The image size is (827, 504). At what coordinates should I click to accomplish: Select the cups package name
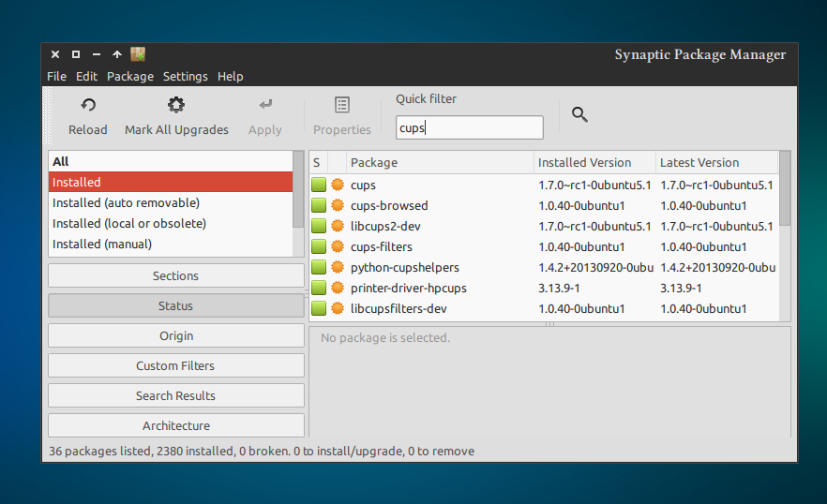tap(364, 185)
